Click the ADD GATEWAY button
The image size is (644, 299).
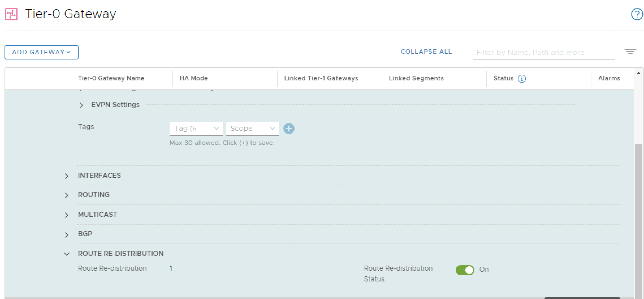[41, 52]
